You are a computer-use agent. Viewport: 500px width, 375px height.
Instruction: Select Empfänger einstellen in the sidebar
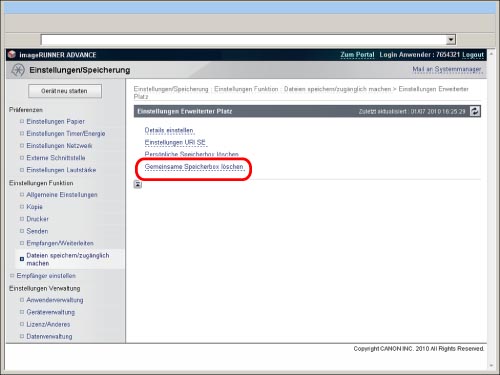pos(46,276)
